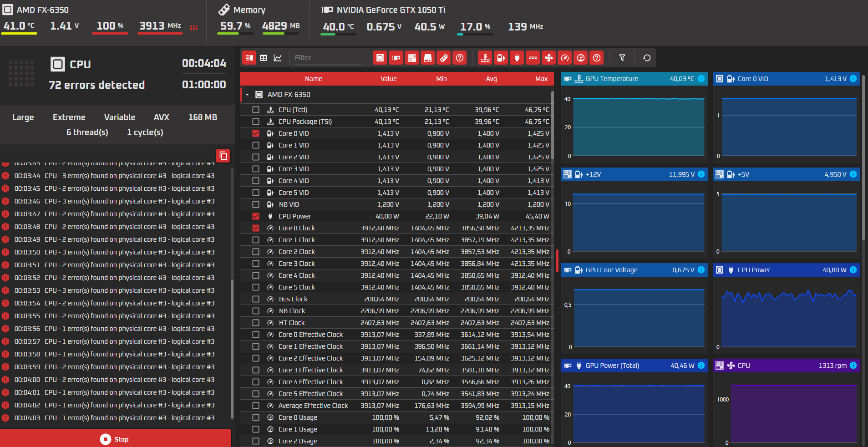Sort the sensor table by Name column
868x447 pixels.
pyautogui.click(x=314, y=79)
